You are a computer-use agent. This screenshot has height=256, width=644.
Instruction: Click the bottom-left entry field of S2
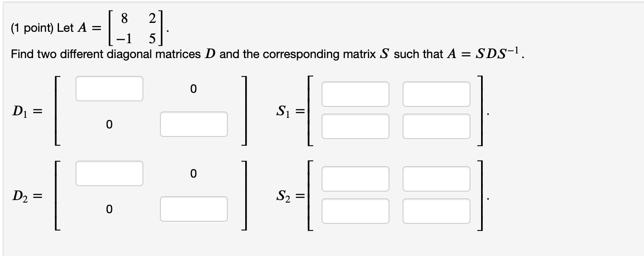pos(356,211)
